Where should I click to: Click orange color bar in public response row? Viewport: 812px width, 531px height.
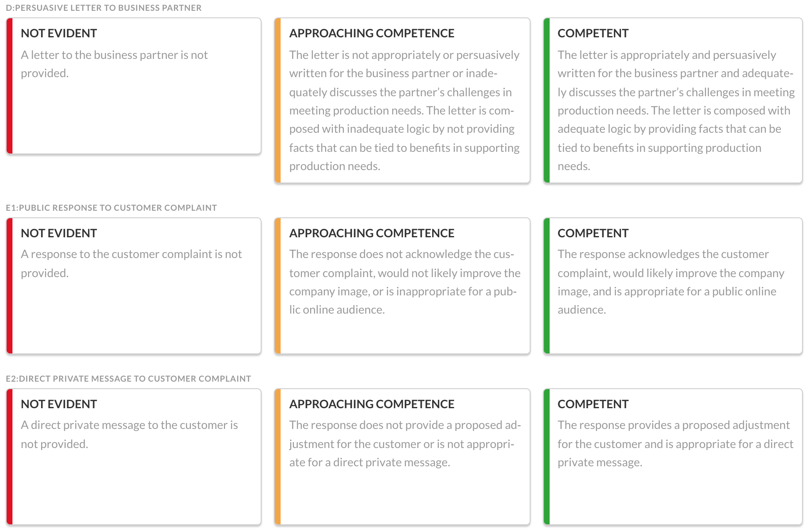tap(278, 286)
